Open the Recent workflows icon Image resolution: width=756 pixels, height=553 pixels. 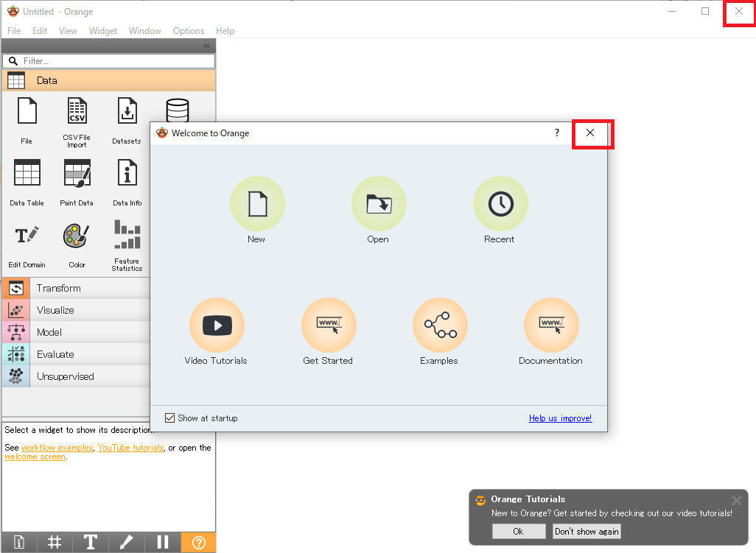500,204
